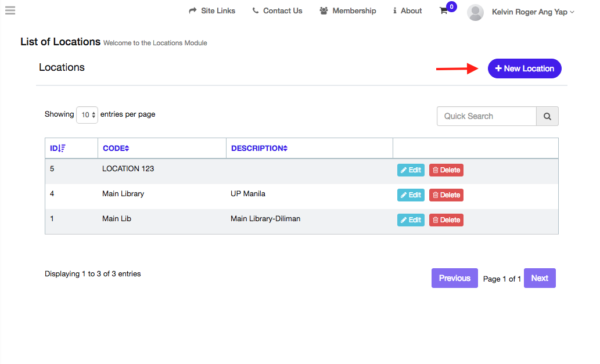Click the shopping cart icon
Screen dimensions: 600x364
click(x=444, y=11)
